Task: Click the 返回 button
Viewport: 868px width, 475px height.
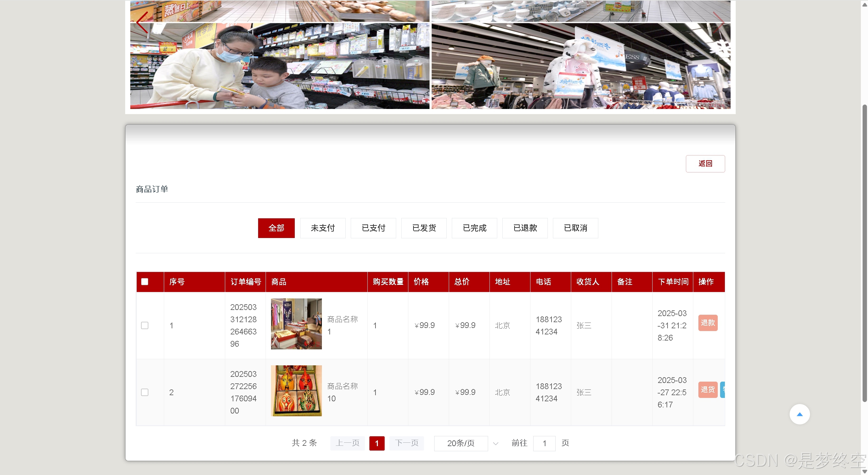Action: (705, 164)
